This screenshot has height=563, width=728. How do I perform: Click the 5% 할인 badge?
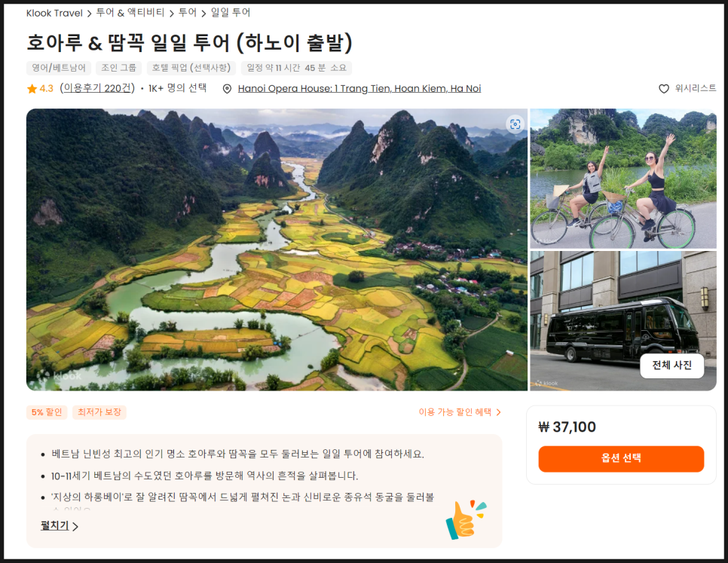tap(47, 412)
